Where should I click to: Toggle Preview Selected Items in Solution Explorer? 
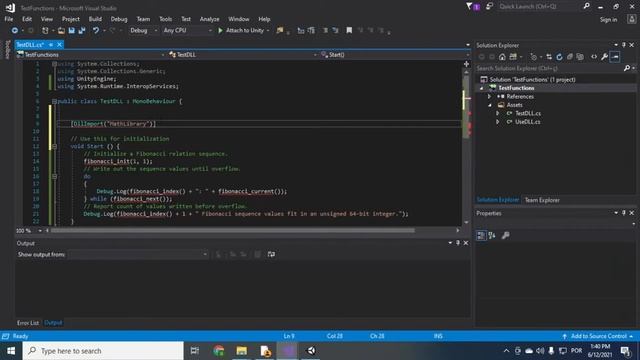click(615, 57)
